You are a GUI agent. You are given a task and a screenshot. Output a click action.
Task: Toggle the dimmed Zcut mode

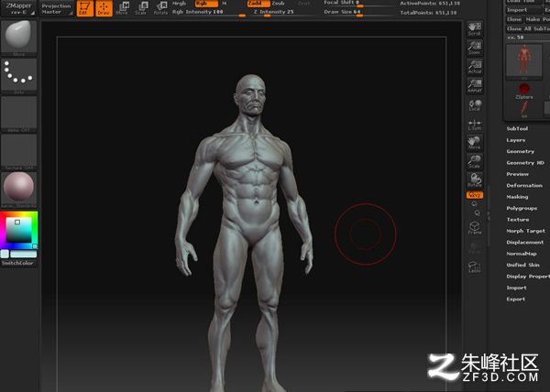(303, 3)
